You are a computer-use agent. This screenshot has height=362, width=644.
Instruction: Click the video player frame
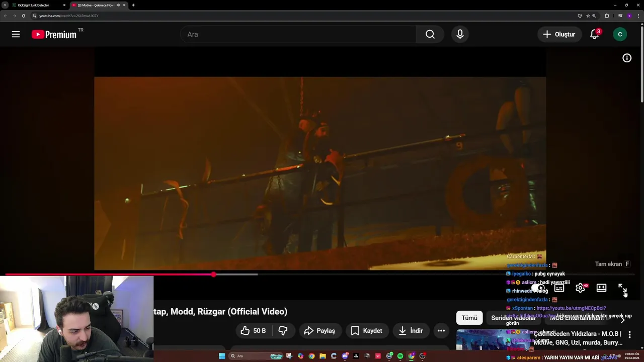pos(320,173)
